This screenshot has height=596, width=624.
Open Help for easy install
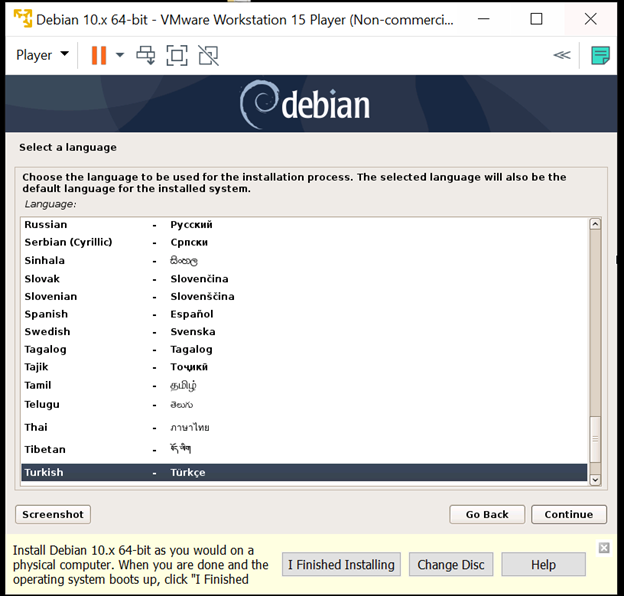tap(543, 564)
